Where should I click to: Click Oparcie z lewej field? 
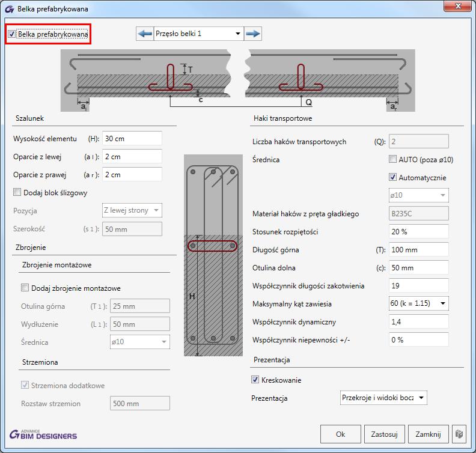point(132,157)
